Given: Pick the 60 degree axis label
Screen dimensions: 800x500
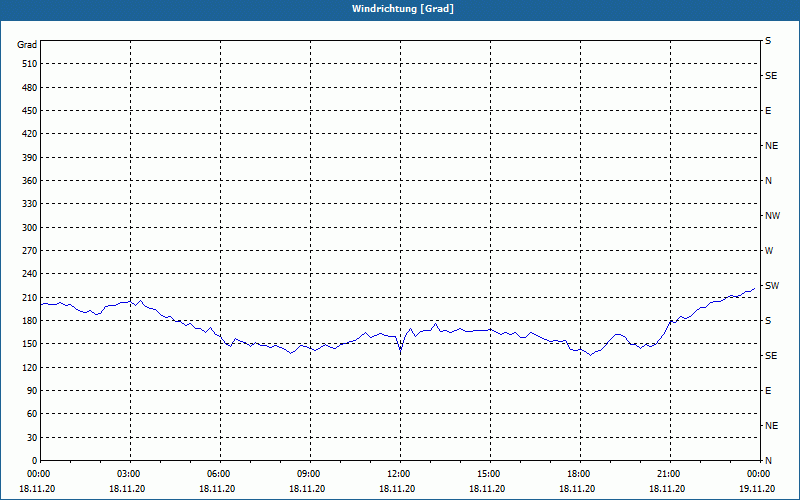Looking at the screenshot, I should click(31, 414).
